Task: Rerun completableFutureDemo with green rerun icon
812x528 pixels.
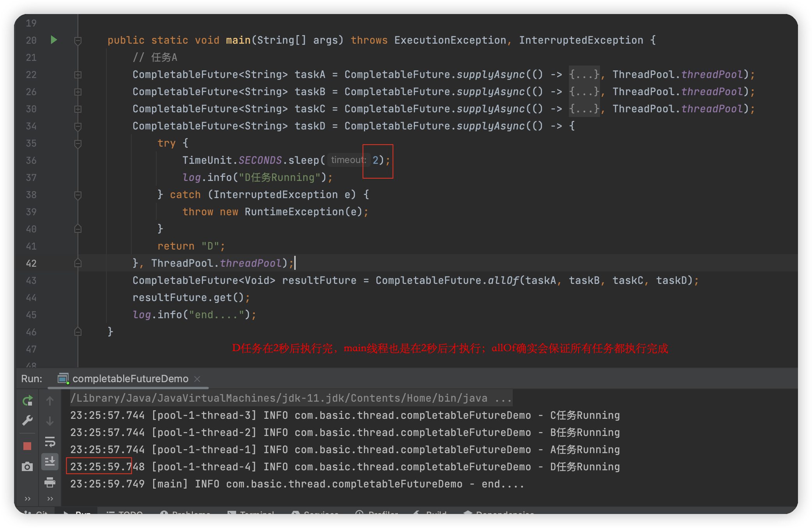Action: (28, 400)
